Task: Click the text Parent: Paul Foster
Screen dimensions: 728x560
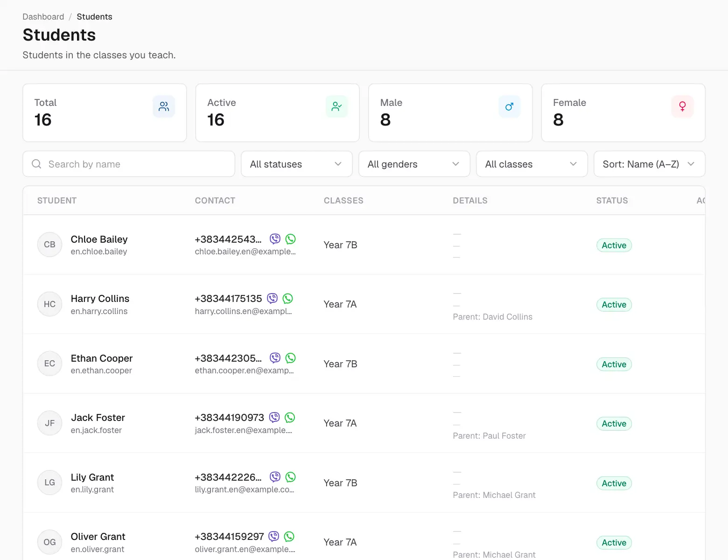Action: click(489, 436)
